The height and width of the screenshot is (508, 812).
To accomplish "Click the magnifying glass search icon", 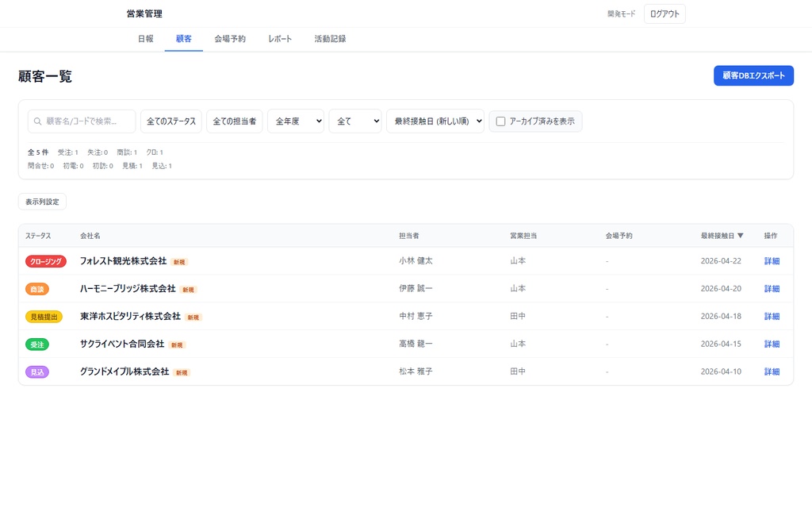I will coord(36,121).
